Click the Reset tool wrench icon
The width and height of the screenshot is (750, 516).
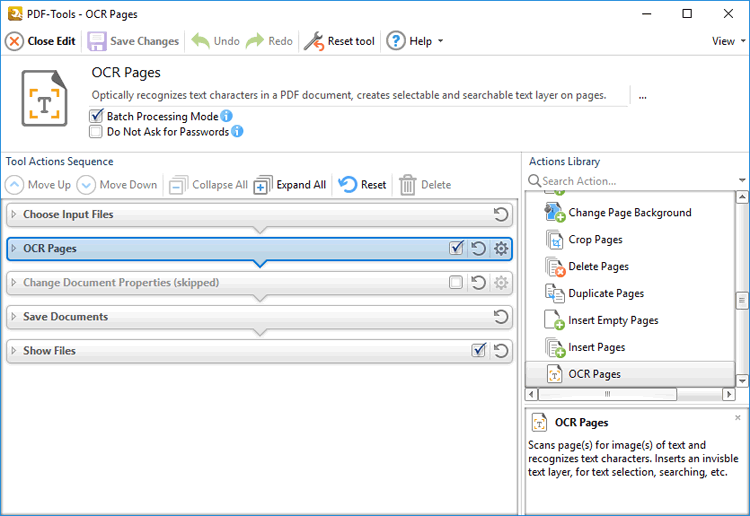(313, 41)
